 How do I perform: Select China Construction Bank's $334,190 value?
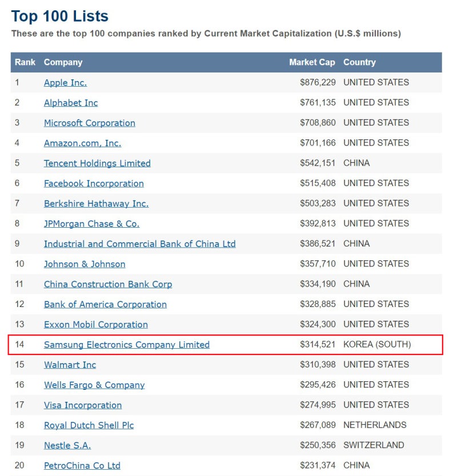click(x=318, y=284)
